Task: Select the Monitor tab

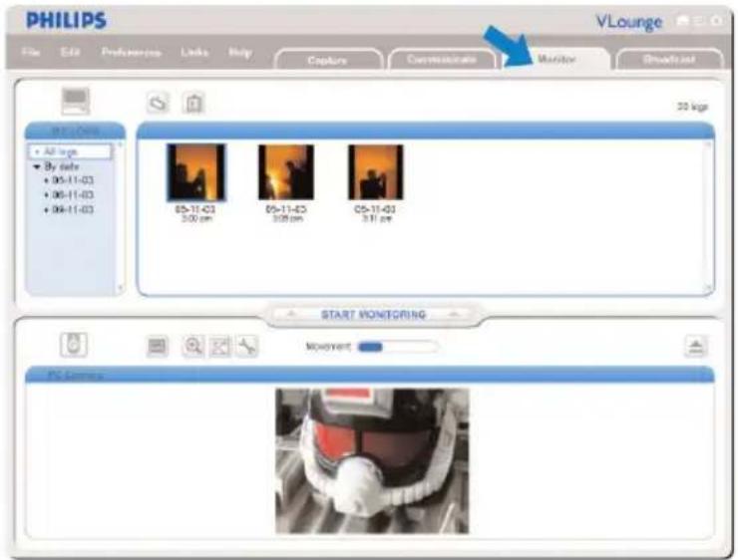Action: pyautogui.click(x=556, y=59)
